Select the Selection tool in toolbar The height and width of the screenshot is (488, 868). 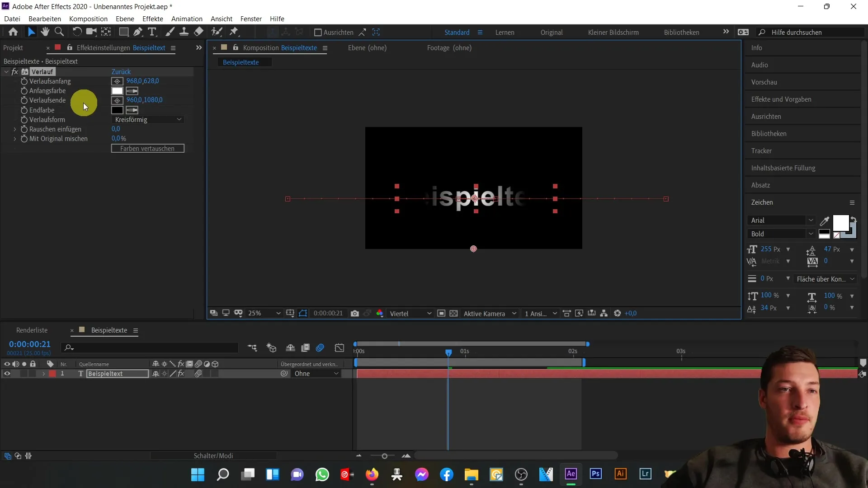[32, 32]
